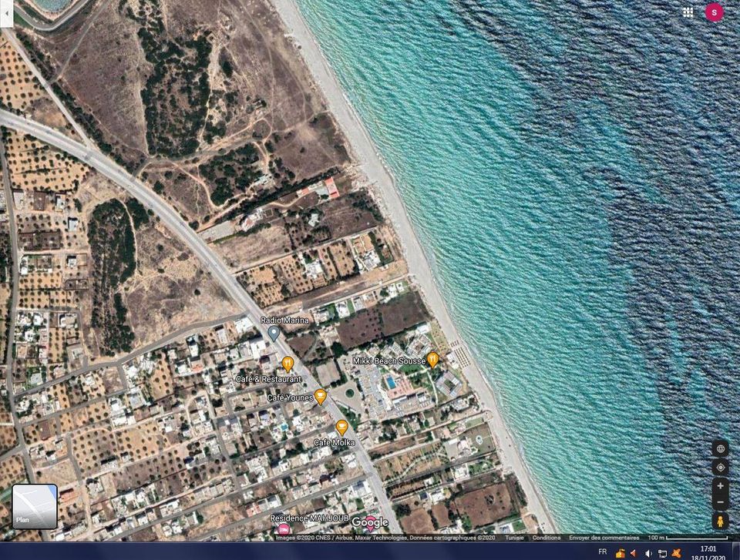The width and height of the screenshot is (740, 560).
Task: Show my current location on the map
Action: 720,468
